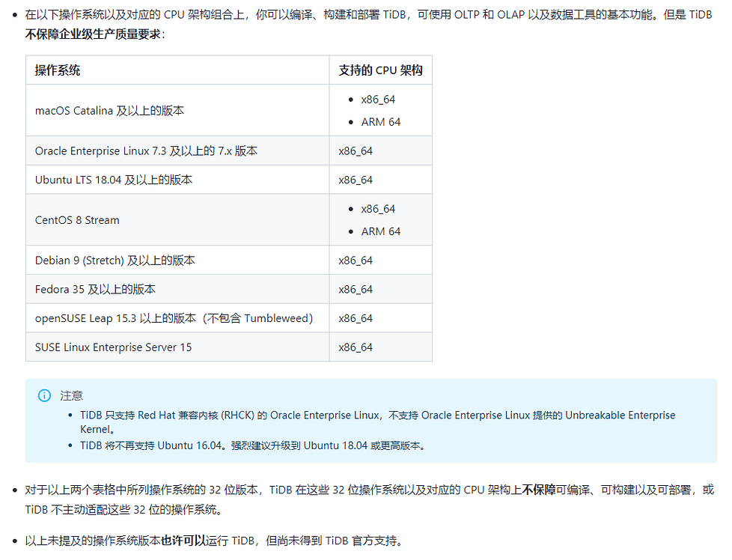Select the 支持的 CPU 架构 column header
Viewport: 732px width, 560px height.
380,70
